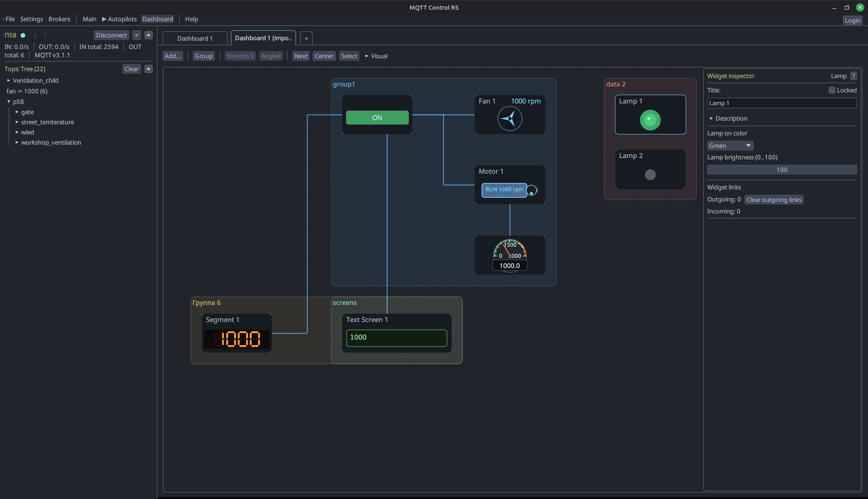
Task: Open the Settings menu
Action: [31, 19]
